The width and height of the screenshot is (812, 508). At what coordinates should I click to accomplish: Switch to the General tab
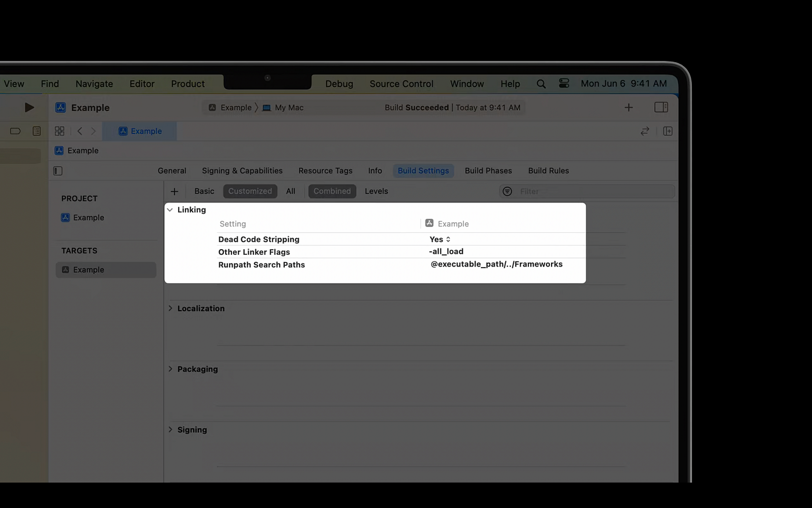pyautogui.click(x=172, y=171)
